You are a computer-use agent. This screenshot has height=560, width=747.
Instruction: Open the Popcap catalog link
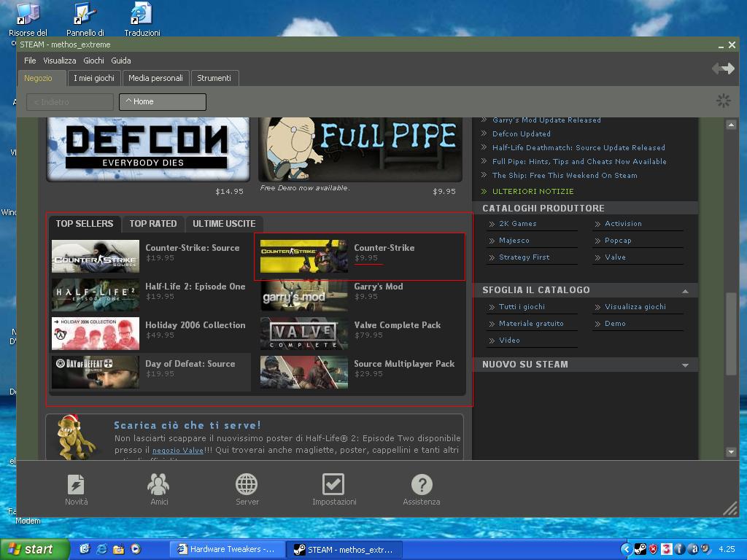[618, 241]
